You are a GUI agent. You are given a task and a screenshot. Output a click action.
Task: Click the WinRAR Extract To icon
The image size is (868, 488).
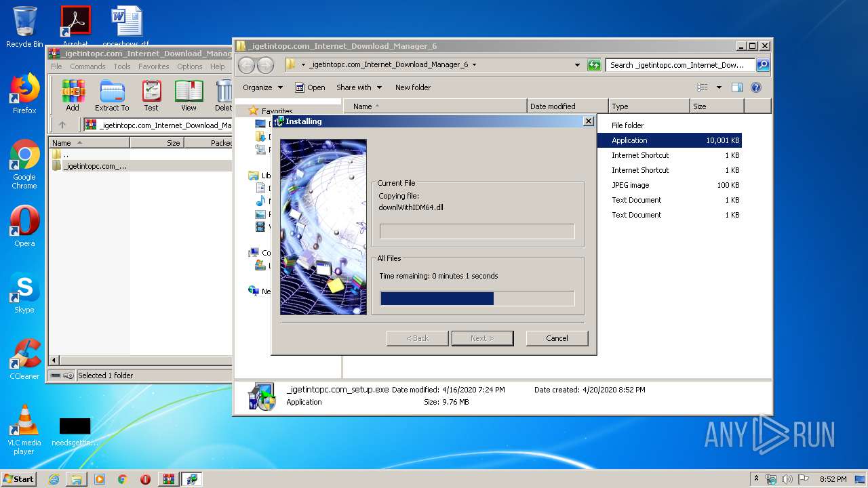[112, 96]
